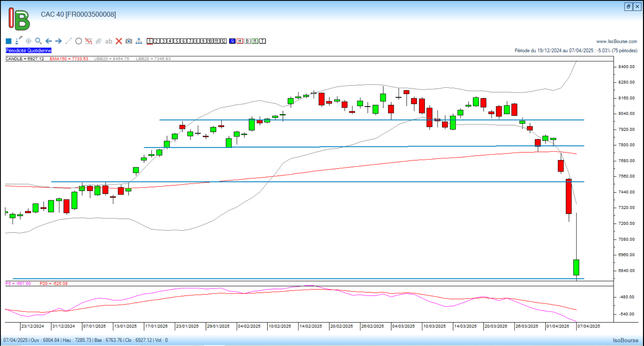
Task: Take a chart snapshot with camera icon
Action: pos(129,41)
